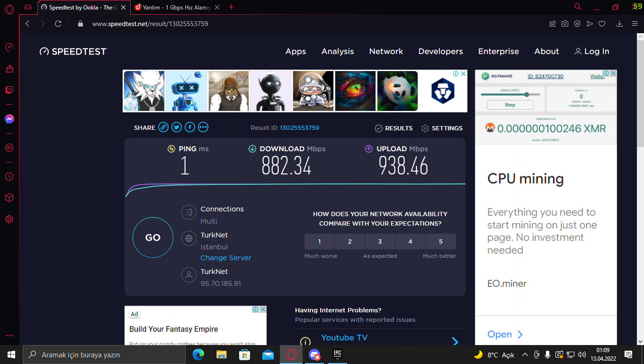Click Open in the CPU mining ad
This screenshot has height=364, width=644.
pyautogui.click(x=505, y=334)
